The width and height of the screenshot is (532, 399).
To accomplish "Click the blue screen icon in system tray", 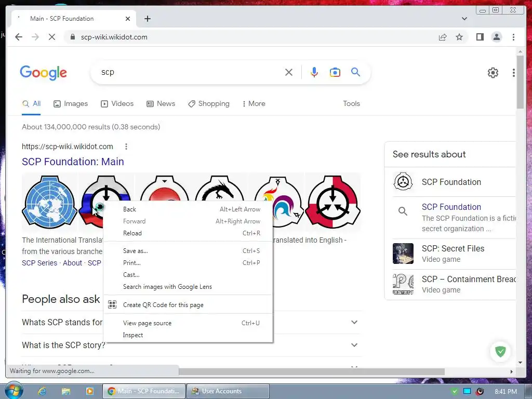I will pyautogui.click(x=467, y=391).
